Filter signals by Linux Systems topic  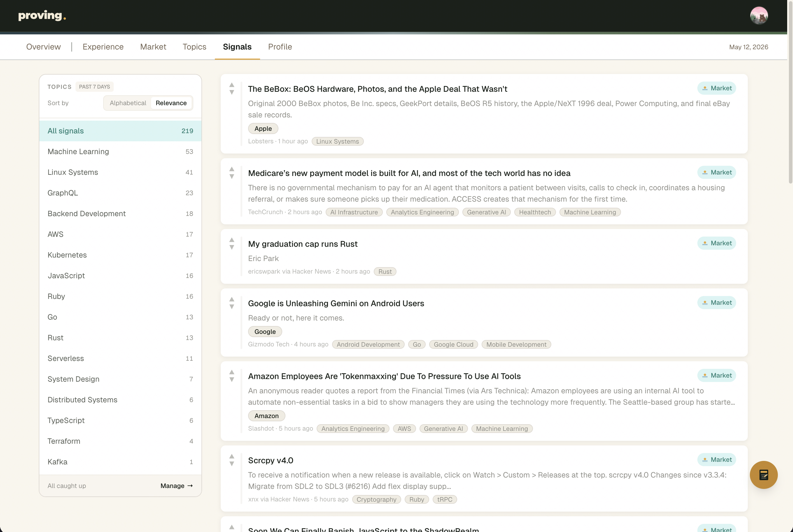click(120, 172)
